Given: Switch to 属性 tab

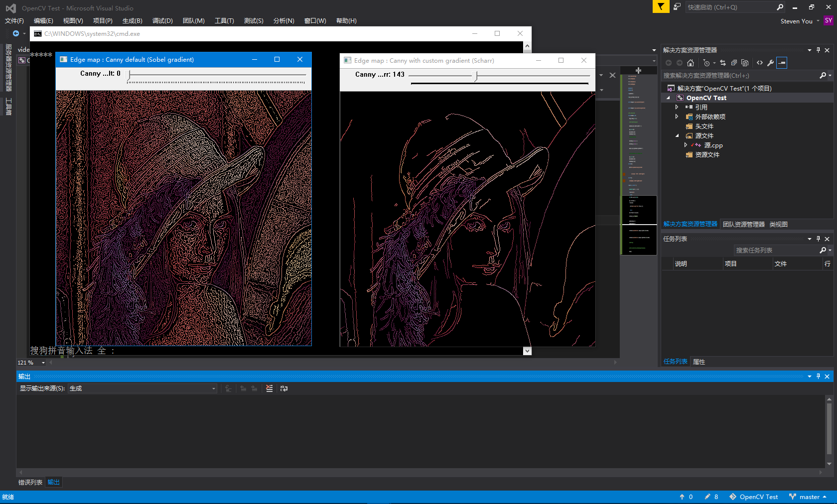Looking at the screenshot, I should coord(699,362).
